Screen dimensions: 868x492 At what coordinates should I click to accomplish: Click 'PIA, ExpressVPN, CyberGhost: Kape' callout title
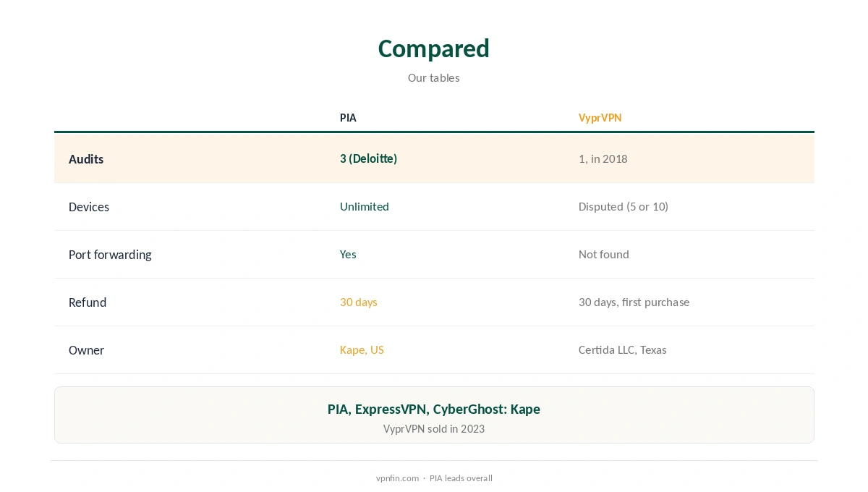coord(434,409)
